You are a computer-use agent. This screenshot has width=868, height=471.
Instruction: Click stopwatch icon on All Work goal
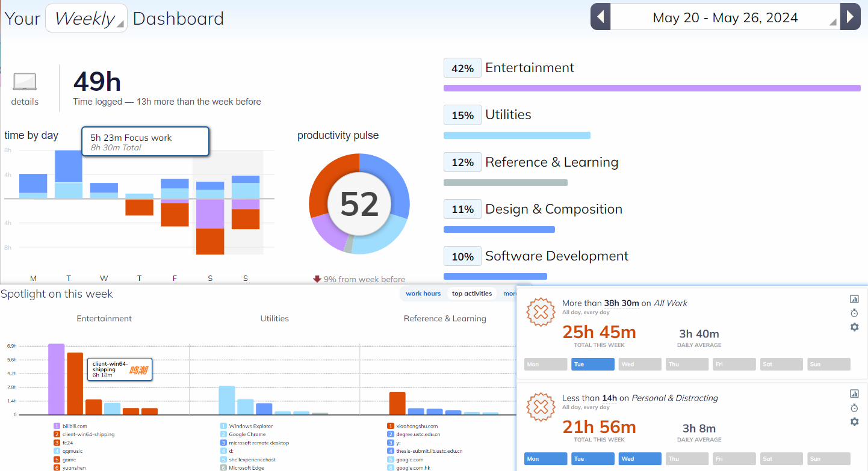pyautogui.click(x=854, y=313)
